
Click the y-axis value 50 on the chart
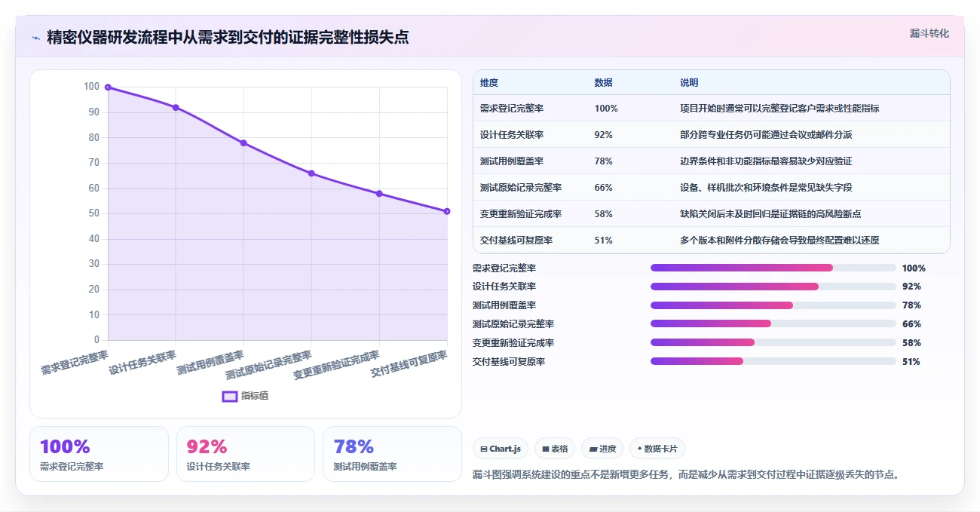[x=94, y=213]
